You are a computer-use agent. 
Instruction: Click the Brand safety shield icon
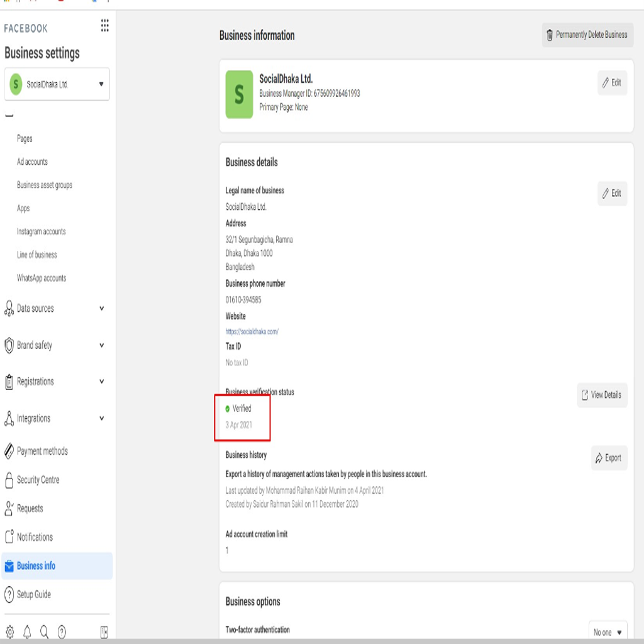tap(9, 345)
